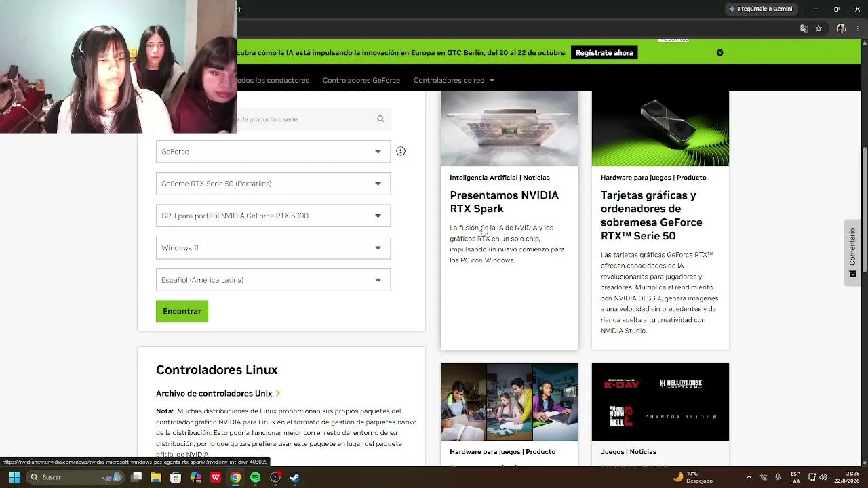Open a new browser tab
This screenshot has width=868, height=488.
pos(239,9)
